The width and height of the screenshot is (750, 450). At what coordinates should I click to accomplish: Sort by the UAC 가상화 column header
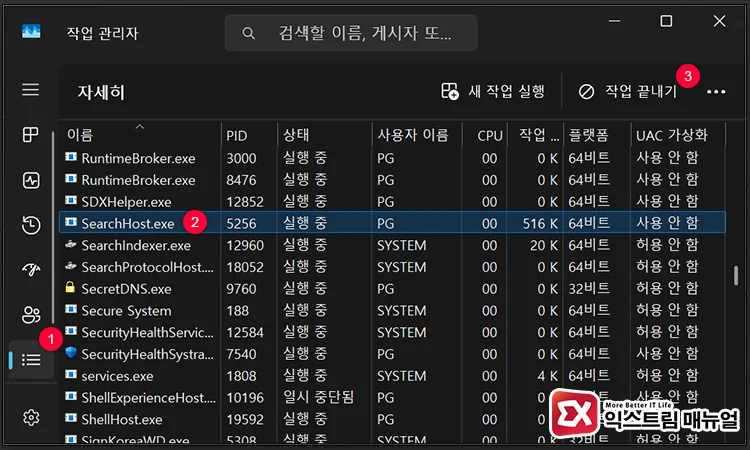pyautogui.click(x=678, y=135)
